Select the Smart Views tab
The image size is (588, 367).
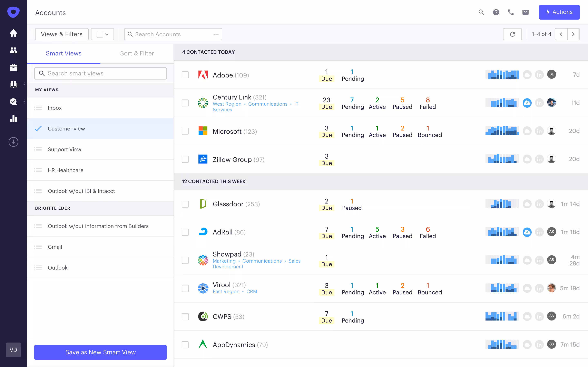[63, 53]
